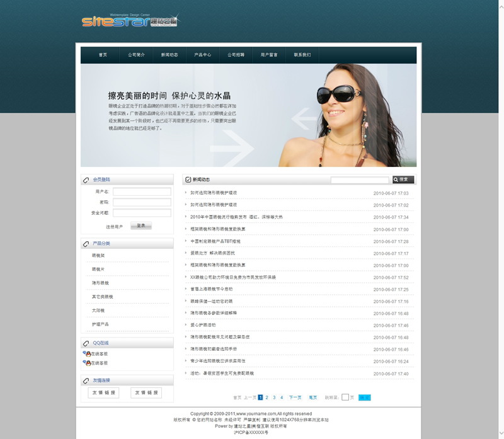Open the 联系我们 navigation item
This screenshot has height=439, width=504.
[302, 55]
